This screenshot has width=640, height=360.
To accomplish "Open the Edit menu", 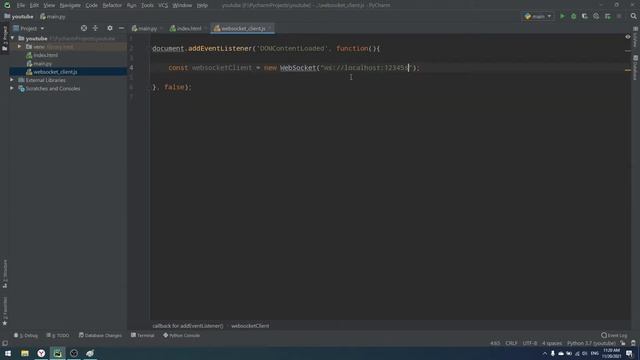I will click(34, 5).
